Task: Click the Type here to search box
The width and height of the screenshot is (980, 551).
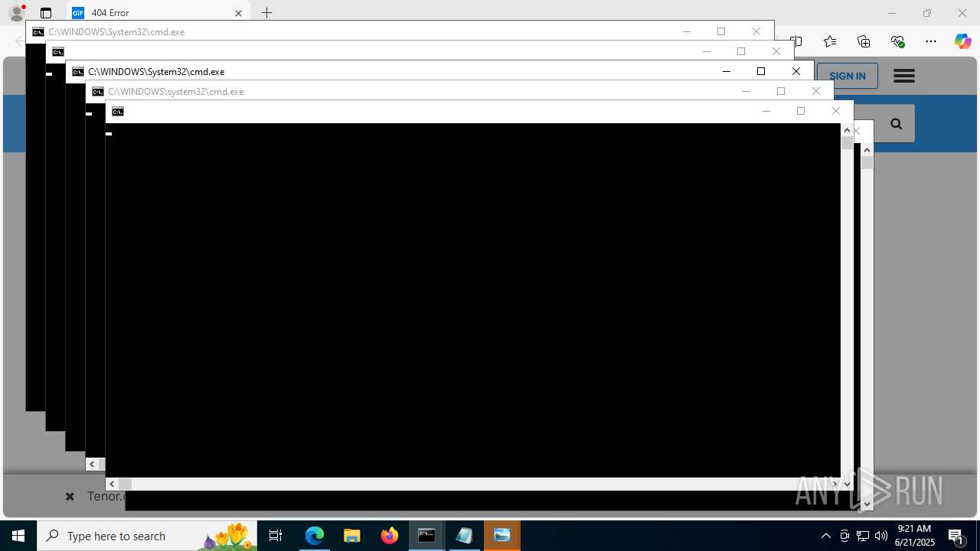Action: click(147, 536)
